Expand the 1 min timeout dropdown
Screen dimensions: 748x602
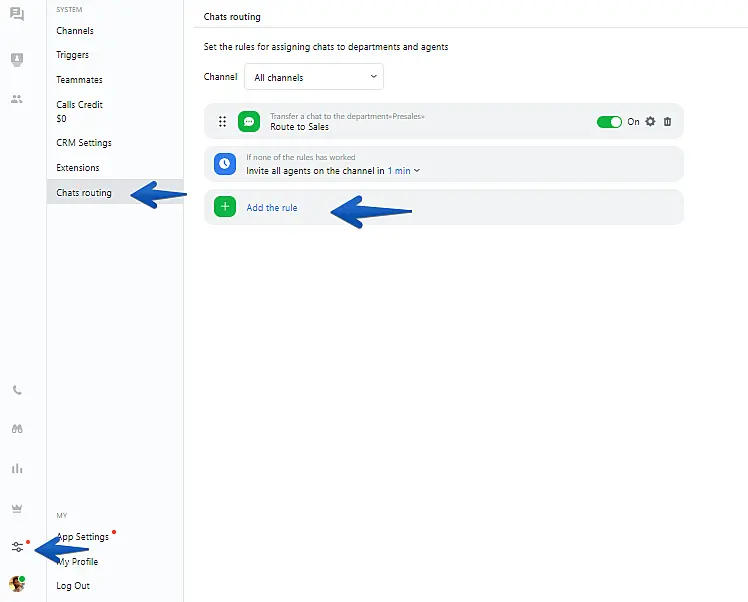point(404,171)
